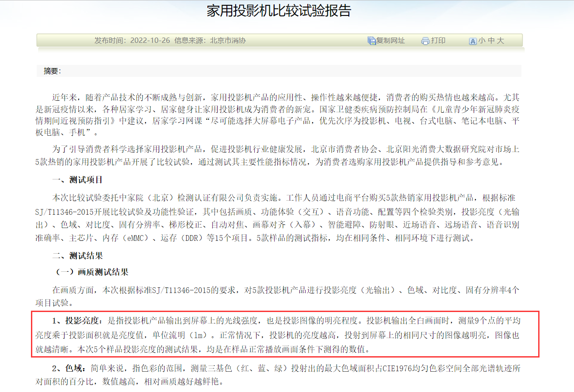
Task: Click the heading 二、测试结果
Action: pos(77,256)
